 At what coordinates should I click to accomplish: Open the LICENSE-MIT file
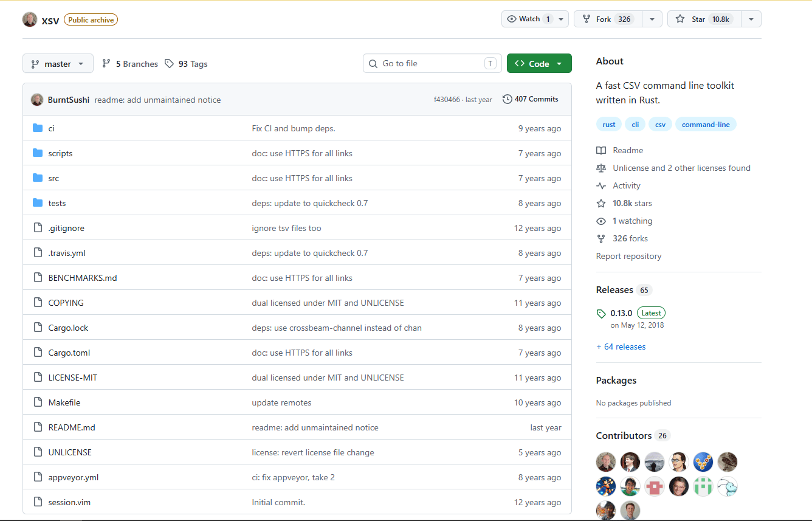[x=72, y=378]
